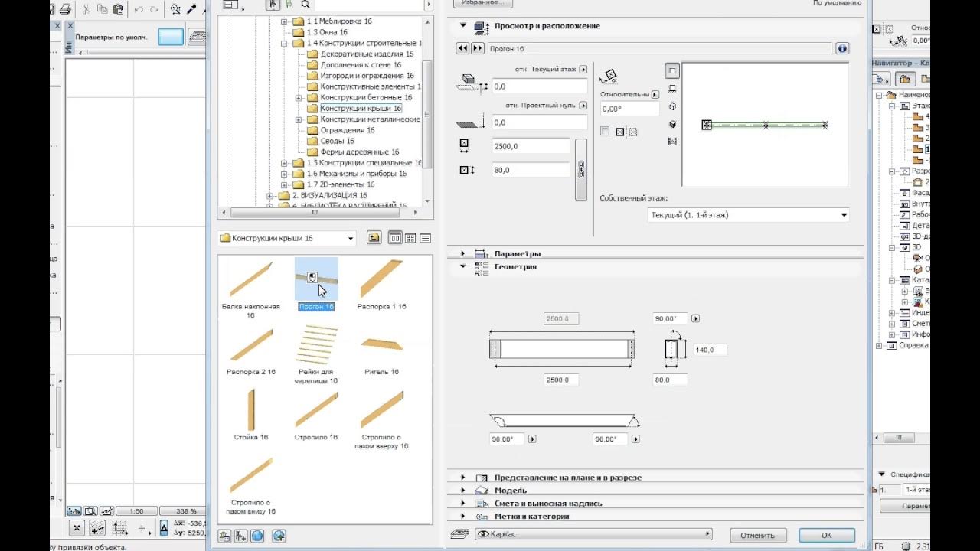
Task: Switch to large icons view
Action: tap(396, 238)
